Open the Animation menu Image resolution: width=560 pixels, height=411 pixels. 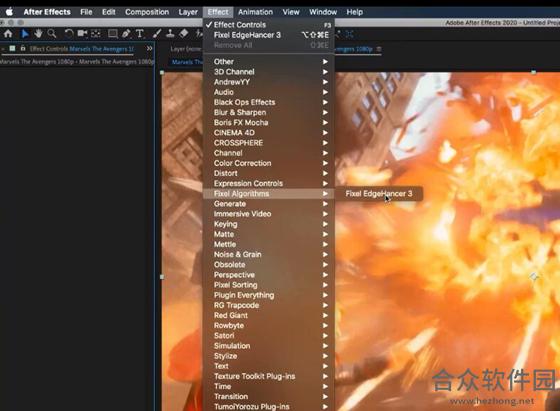tap(255, 12)
